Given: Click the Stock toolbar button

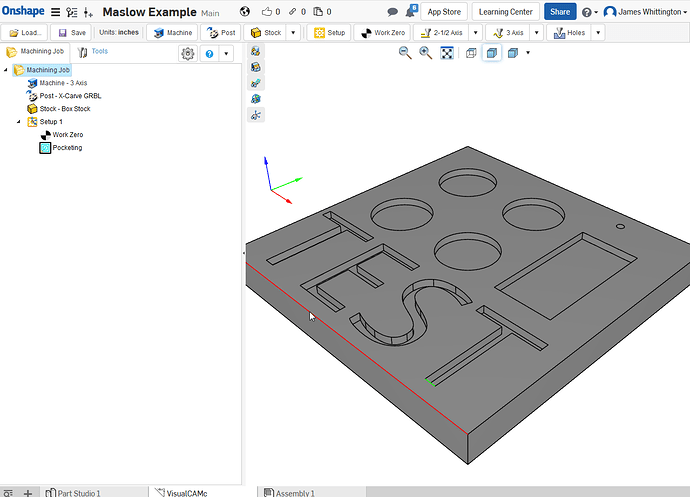Looking at the screenshot, I should [x=265, y=33].
